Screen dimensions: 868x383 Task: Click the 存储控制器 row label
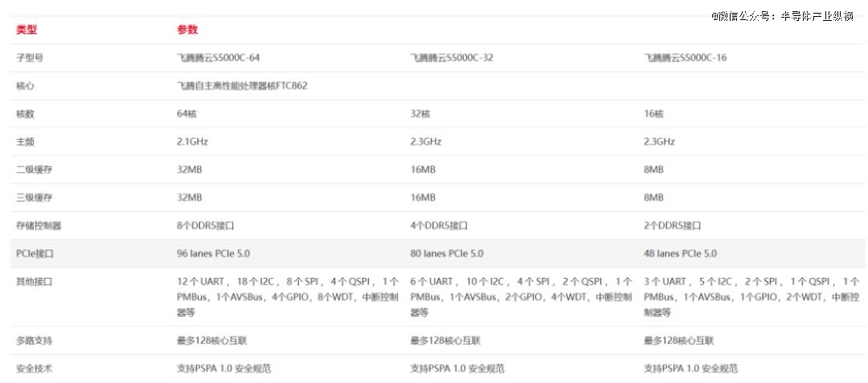(x=39, y=226)
